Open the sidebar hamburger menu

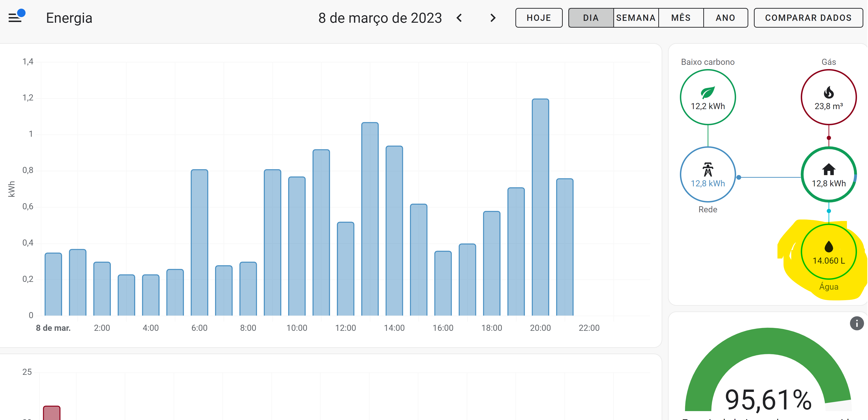[x=15, y=18]
